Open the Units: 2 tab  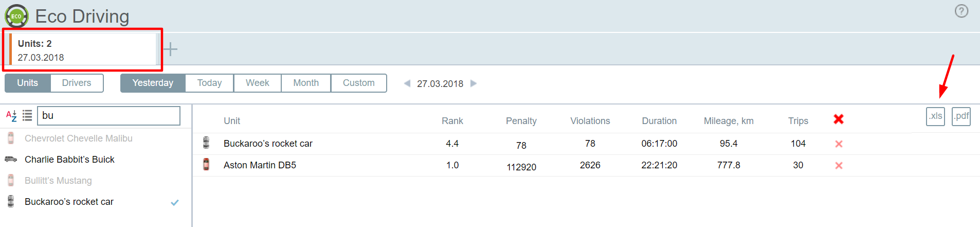pyautogui.click(x=82, y=50)
